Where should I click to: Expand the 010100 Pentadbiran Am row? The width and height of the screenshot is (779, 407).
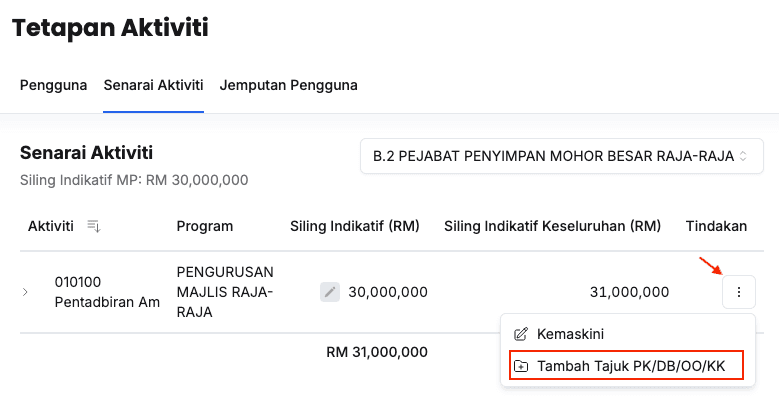[26, 292]
